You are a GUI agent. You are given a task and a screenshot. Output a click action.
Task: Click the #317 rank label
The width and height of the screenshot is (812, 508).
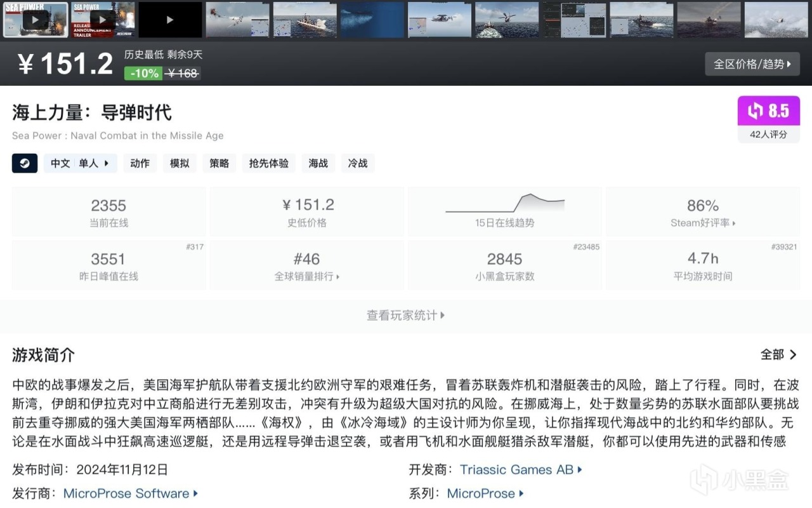tap(195, 246)
